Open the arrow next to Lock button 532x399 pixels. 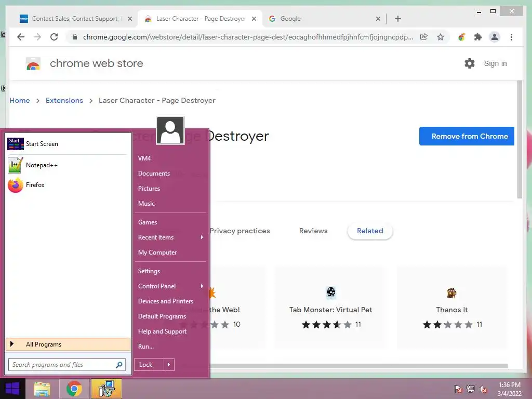(x=169, y=365)
